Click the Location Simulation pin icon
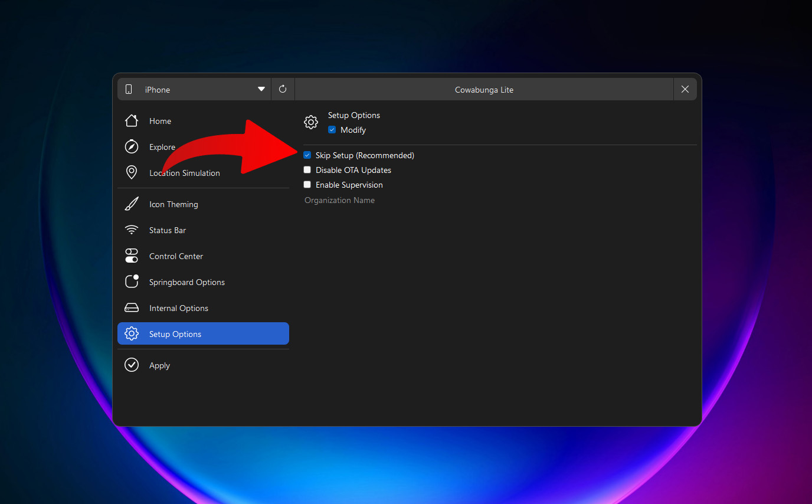 coord(132,173)
